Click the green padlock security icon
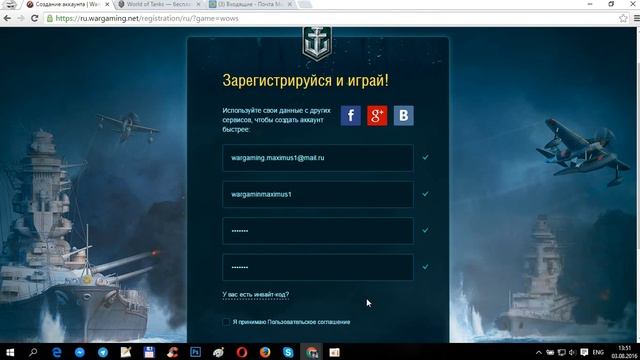Screen dimensions: 640x360 click(x=50, y=18)
